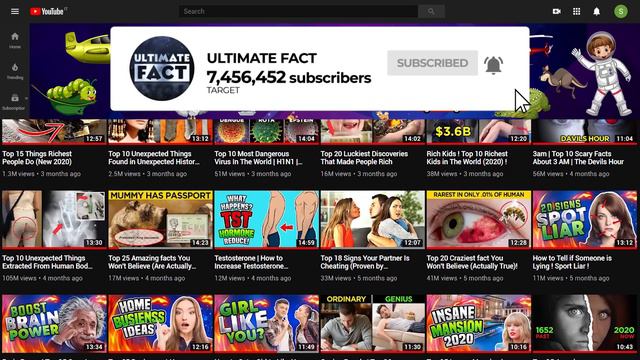Viewport: 640px width, 360px height.
Task: Open Rich Kids Top 10 Richest video title
Action: click(467, 158)
